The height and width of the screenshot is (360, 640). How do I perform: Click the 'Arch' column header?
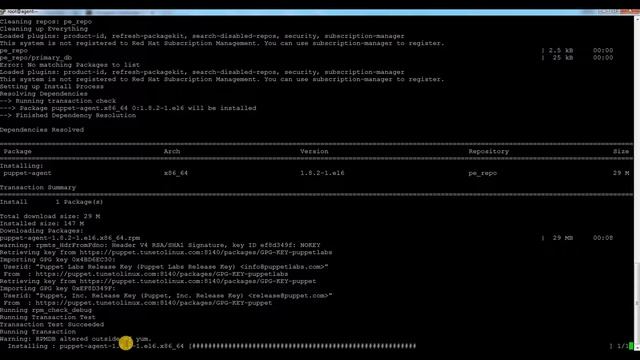point(172,151)
